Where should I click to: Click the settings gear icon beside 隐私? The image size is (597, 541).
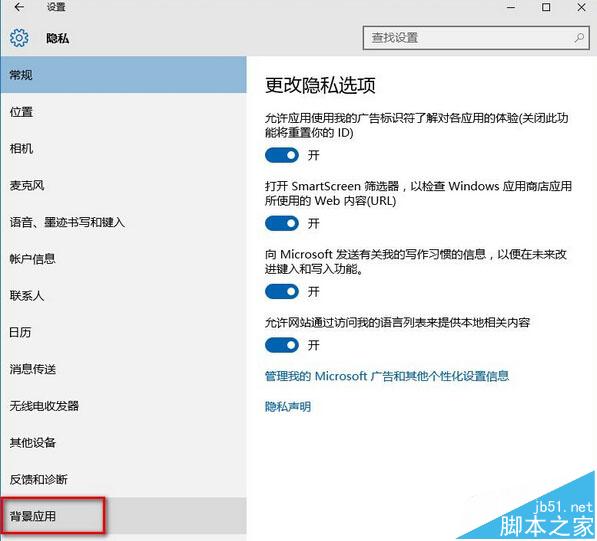pos(19,38)
